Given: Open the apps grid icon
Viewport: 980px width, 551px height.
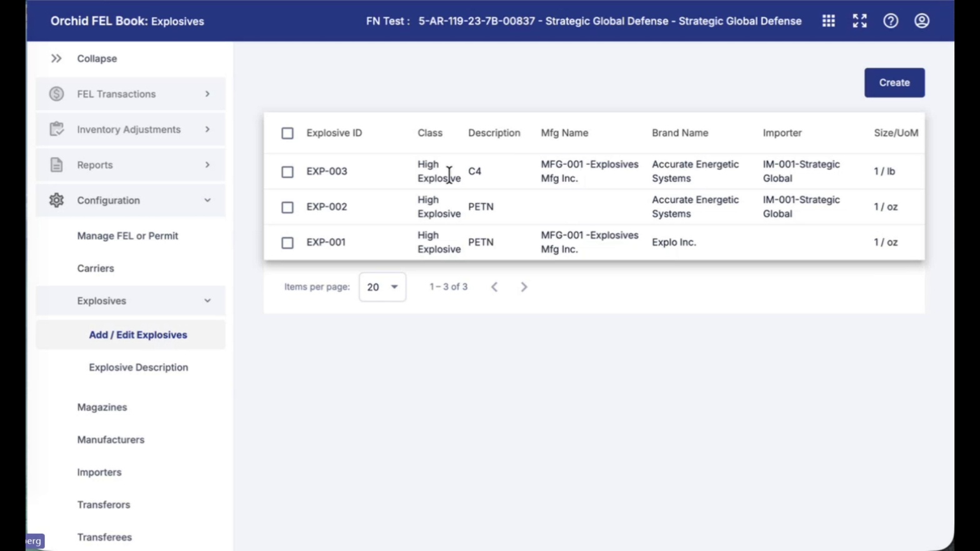Looking at the screenshot, I should point(828,21).
